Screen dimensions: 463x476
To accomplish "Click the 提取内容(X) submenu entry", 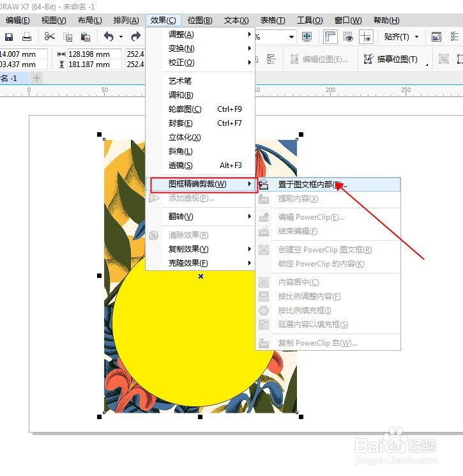I will [328, 199].
